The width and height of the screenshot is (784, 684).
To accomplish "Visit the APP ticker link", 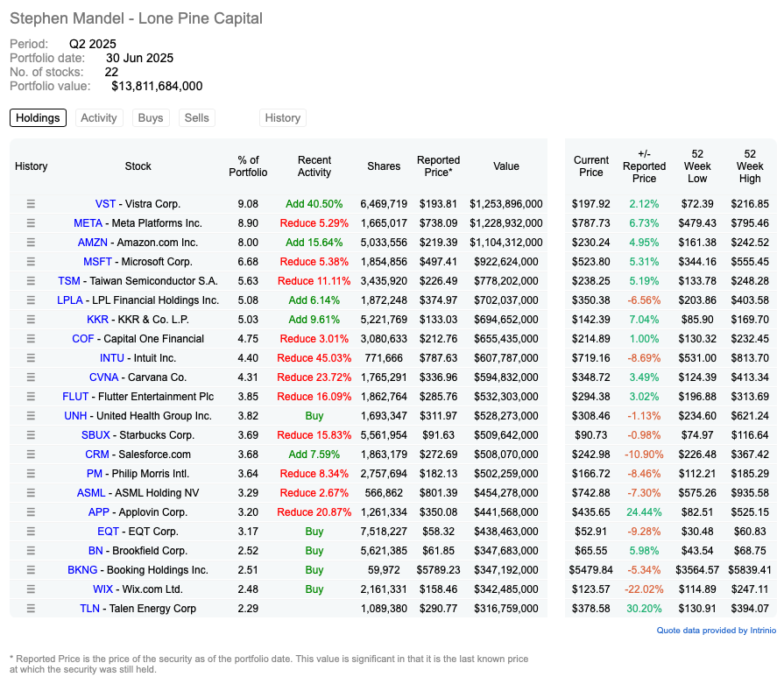I will click(x=98, y=512).
